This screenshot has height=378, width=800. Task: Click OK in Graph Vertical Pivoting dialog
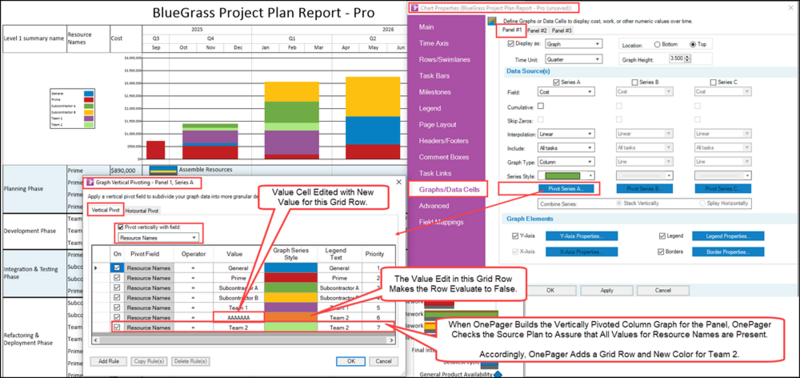coord(351,361)
